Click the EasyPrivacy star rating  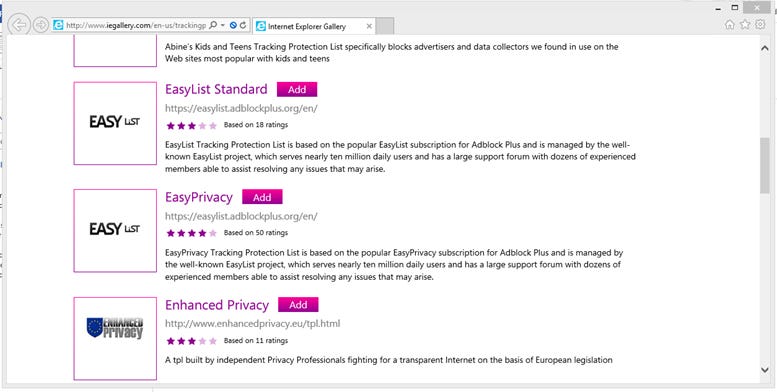tap(192, 233)
